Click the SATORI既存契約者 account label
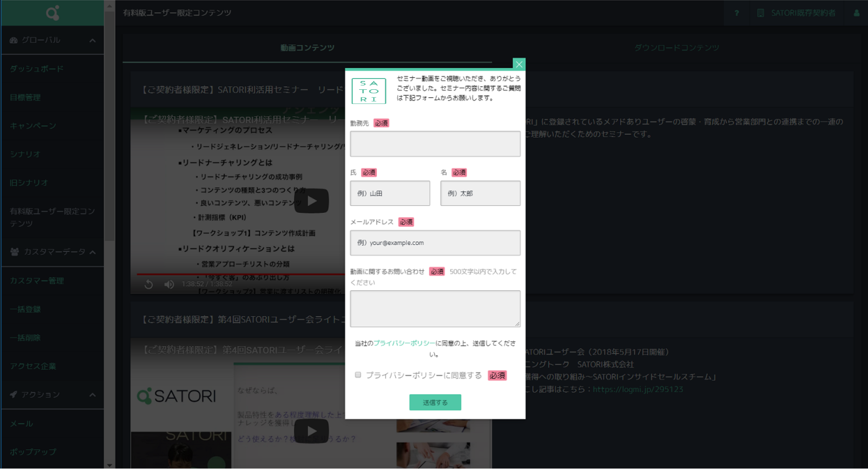The height and width of the screenshot is (469, 868). 803,13
